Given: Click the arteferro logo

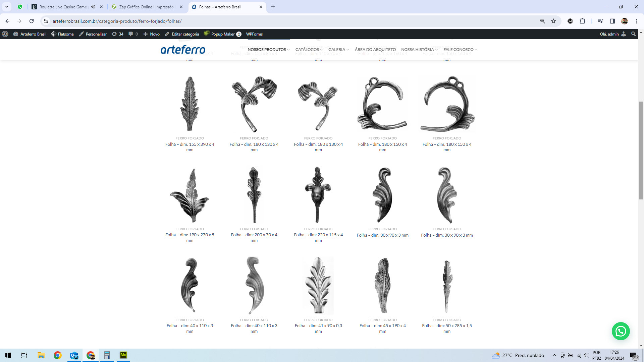Looking at the screenshot, I should [183, 50].
